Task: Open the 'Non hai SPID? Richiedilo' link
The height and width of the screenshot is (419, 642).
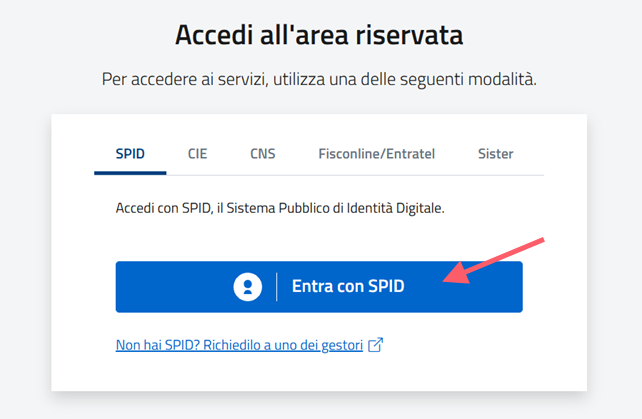Action: [x=239, y=345]
